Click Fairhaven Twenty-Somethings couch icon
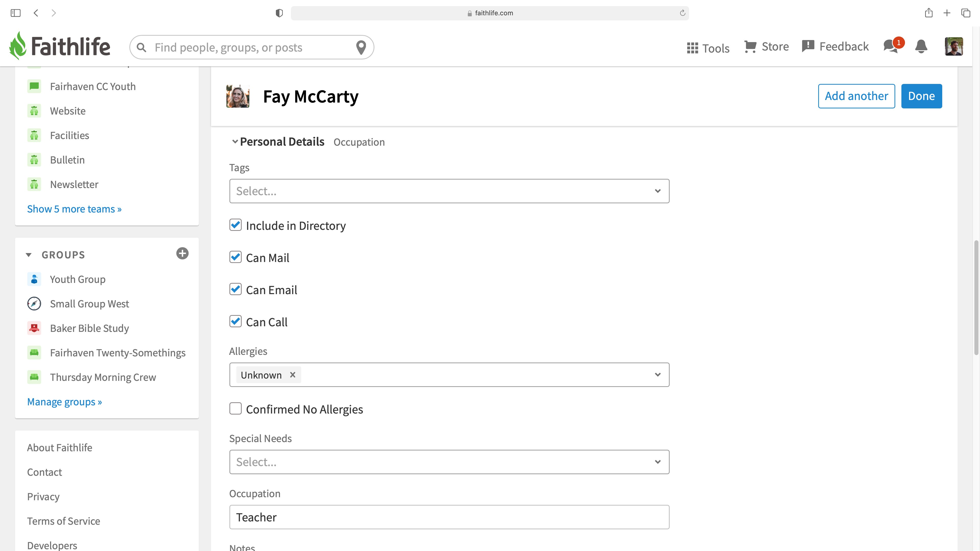 pyautogui.click(x=34, y=353)
